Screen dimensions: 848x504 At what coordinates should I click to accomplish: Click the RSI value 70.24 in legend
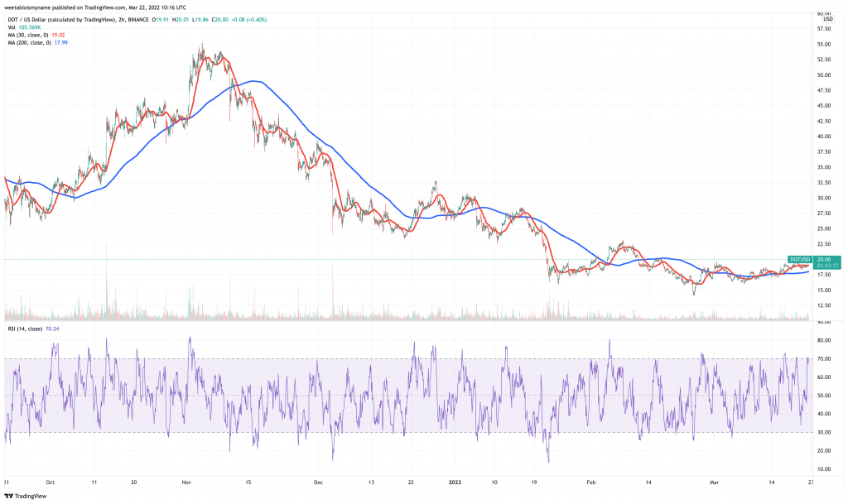pyautogui.click(x=52, y=329)
